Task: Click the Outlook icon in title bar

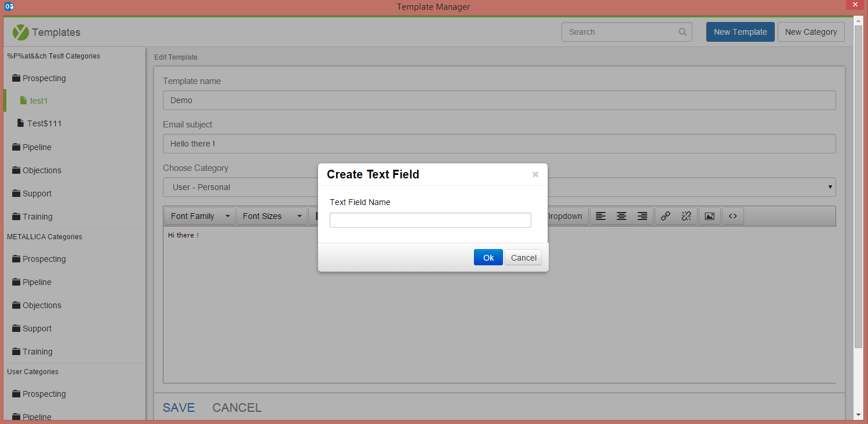Action: tap(9, 6)
